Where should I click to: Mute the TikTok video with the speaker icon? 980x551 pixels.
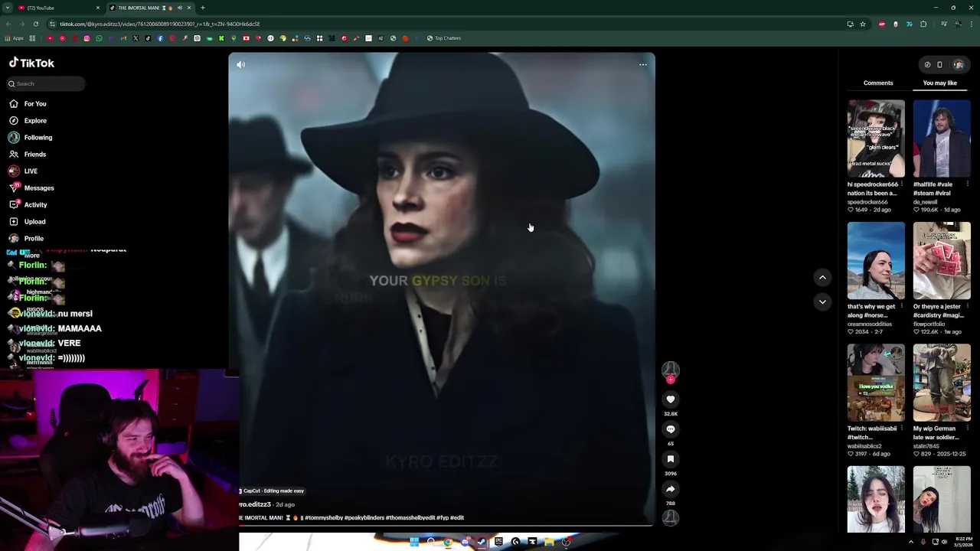pos(240,65)
